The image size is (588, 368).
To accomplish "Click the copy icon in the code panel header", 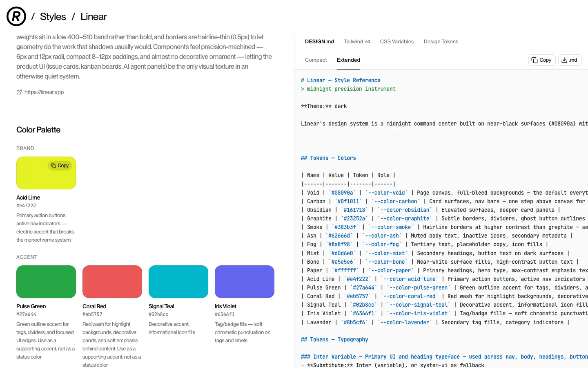I will pos(535,60).
